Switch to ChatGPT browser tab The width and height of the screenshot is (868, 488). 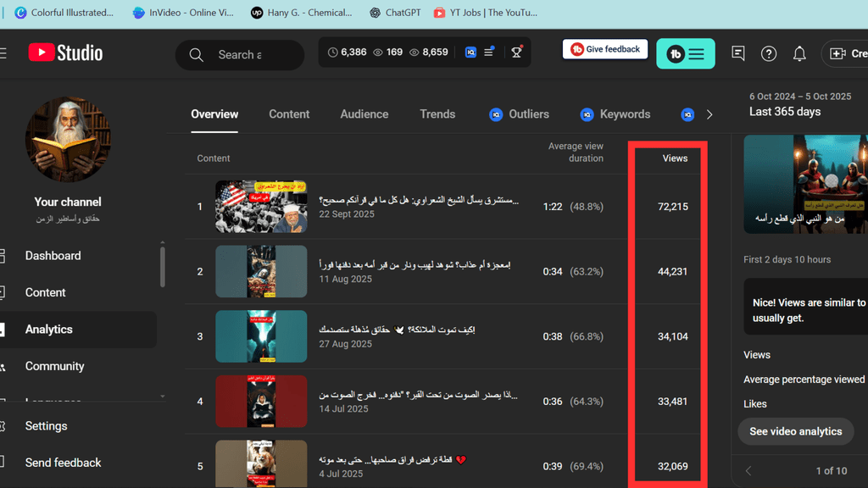(x=395, y=13)
